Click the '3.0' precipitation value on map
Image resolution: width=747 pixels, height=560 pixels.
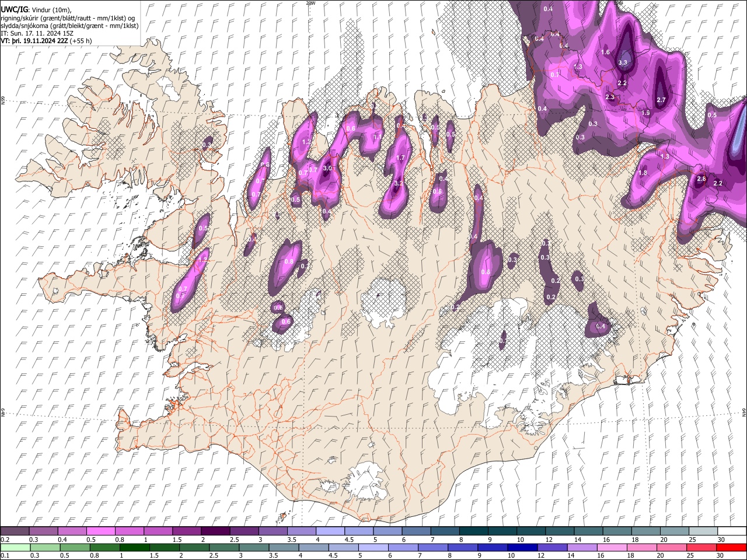coord(327,168)
